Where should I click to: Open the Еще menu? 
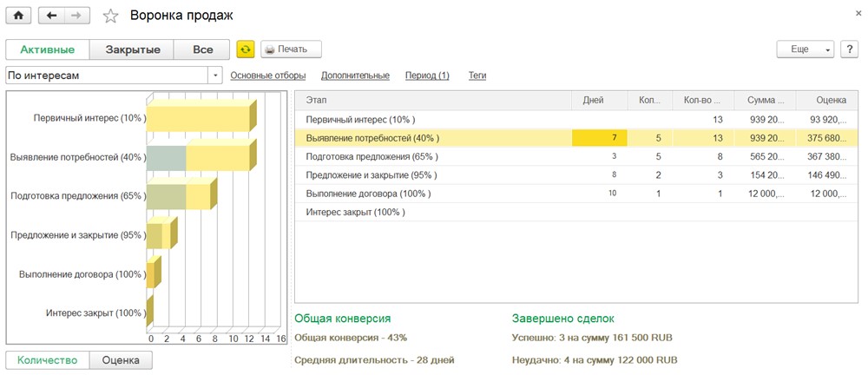[805, 49]
